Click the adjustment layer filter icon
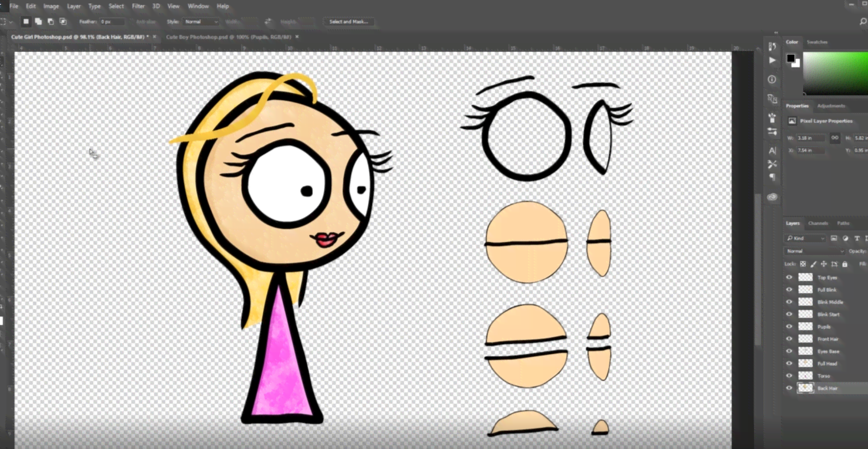The height and width of the screenshot is (449, 868). [x=845, y=238]
